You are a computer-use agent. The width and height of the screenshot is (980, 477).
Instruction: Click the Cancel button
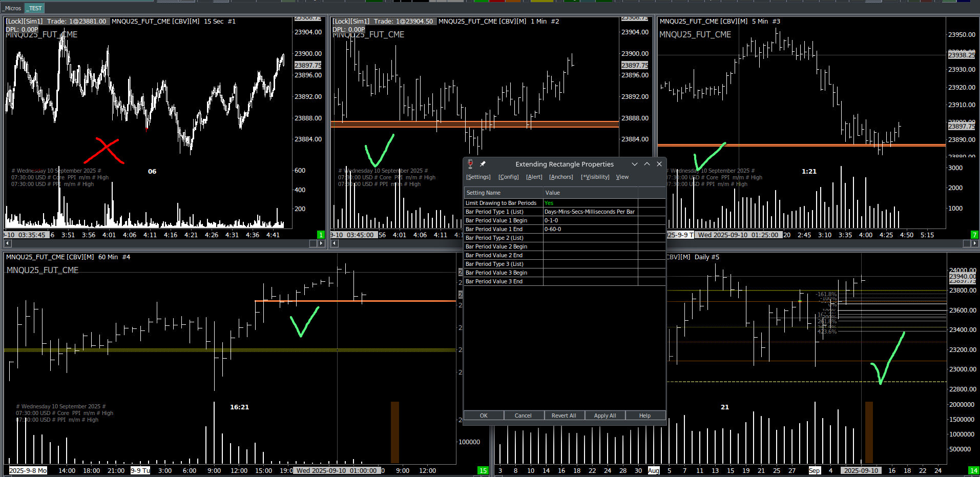[x=523, y=416]
